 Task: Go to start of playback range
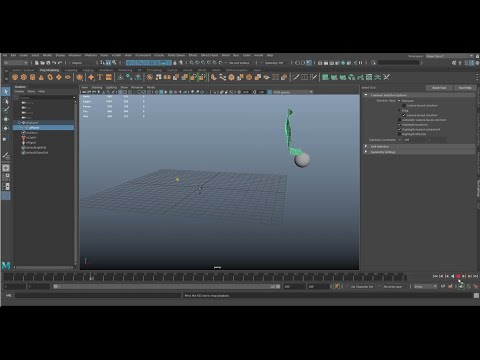[435, 276]
